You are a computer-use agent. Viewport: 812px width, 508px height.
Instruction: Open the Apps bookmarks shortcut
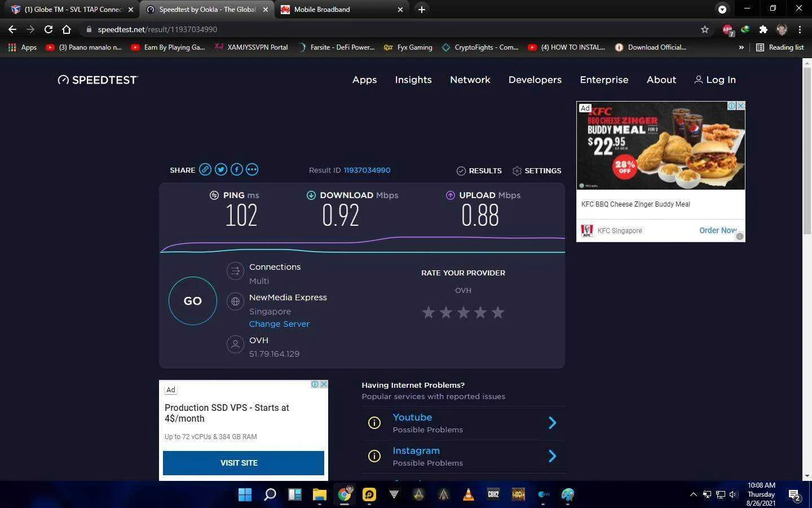coord(23,47)
